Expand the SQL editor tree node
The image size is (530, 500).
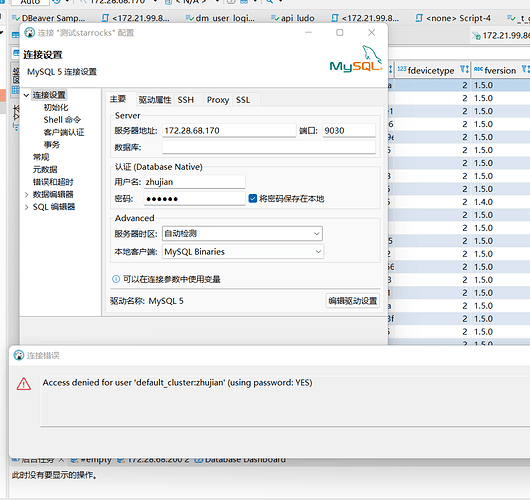[26, 207]
